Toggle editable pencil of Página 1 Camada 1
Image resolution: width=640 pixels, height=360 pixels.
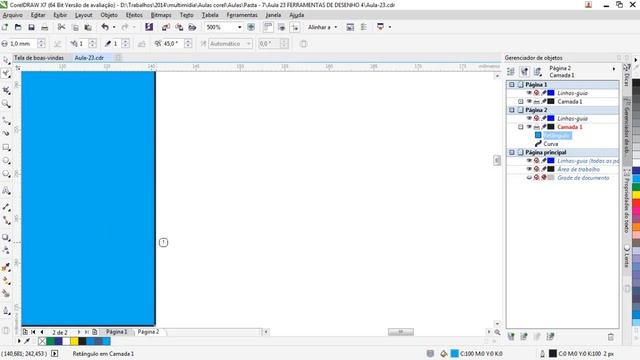coord(544,101)
